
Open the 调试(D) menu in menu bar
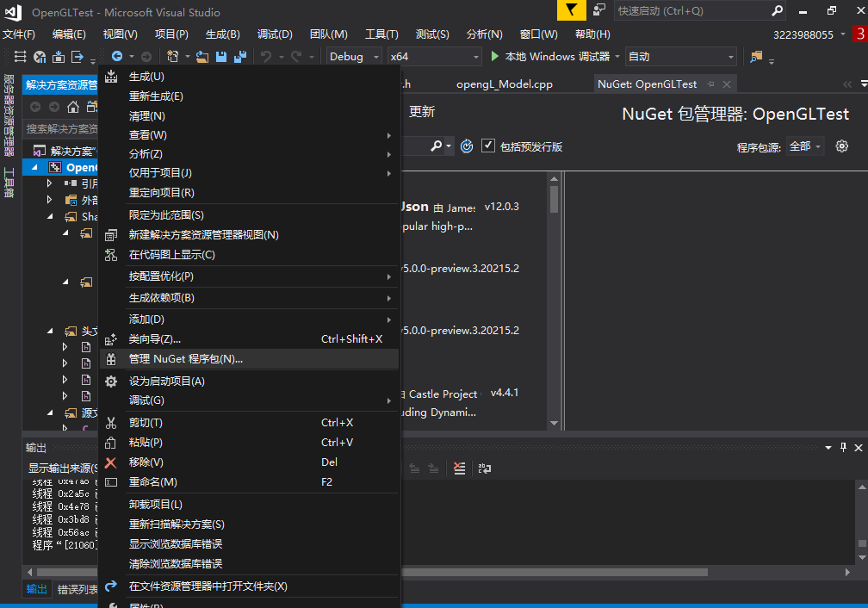coord(275,34)
